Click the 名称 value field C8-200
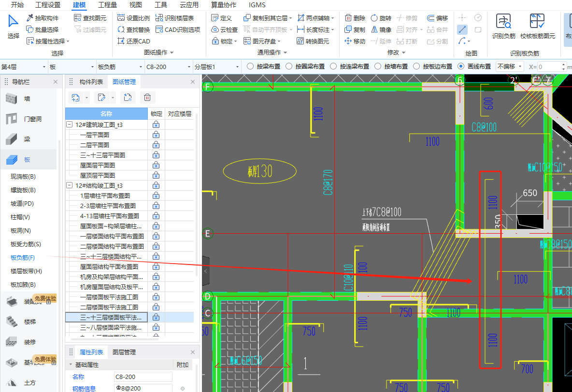Image resolution: width=572 pixels, height=392 pixels. click(x=143, y=377)
